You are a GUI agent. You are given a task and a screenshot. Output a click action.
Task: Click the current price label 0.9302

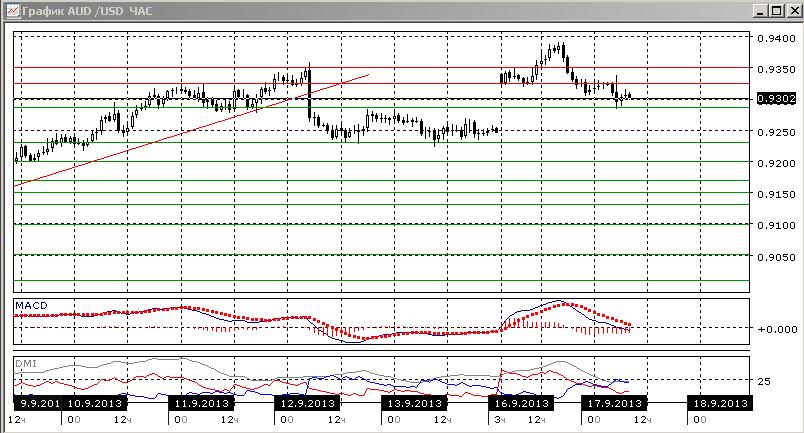pyautogui.click(x=776, y=99)
